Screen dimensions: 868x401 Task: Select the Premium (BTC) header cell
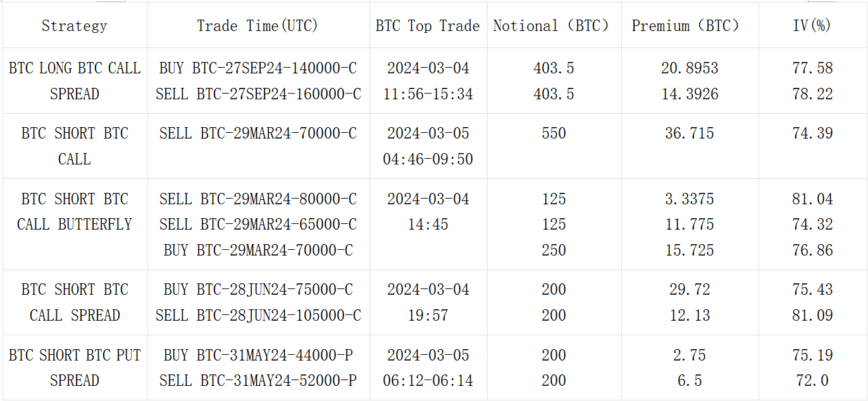tap(689, 26)
